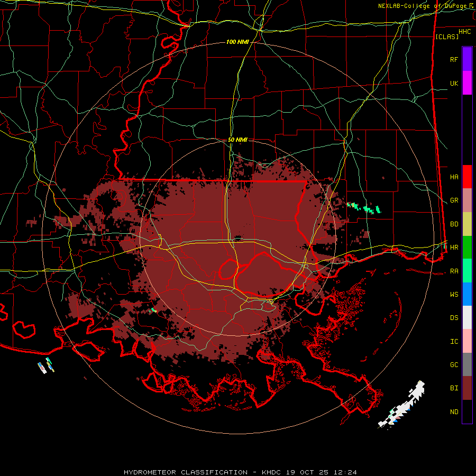Image resolution: width=476 pixels, height=476 pixels.
Task: Click the DS legend label
Action: coord(454,318)
